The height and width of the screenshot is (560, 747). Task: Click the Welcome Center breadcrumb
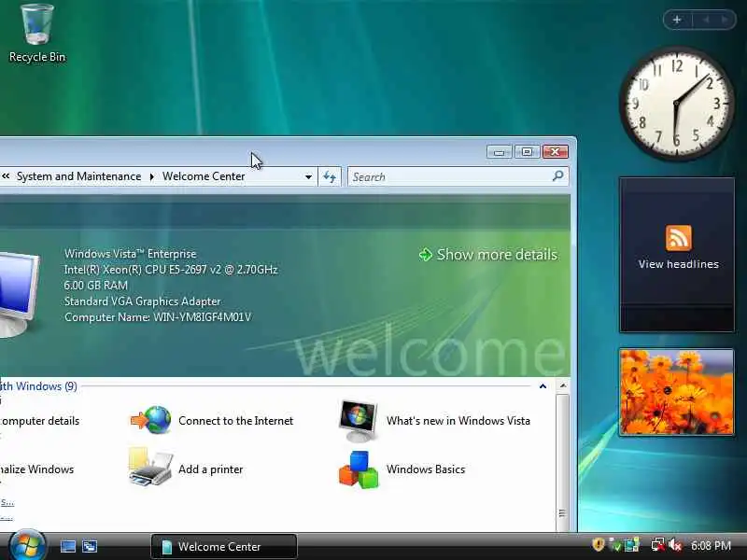[204, 176]
